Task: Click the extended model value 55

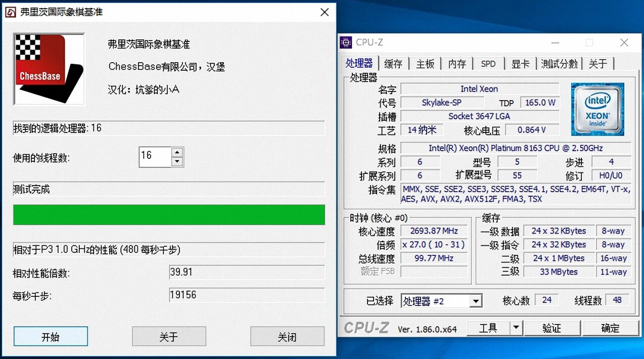Action: (517, 176)
